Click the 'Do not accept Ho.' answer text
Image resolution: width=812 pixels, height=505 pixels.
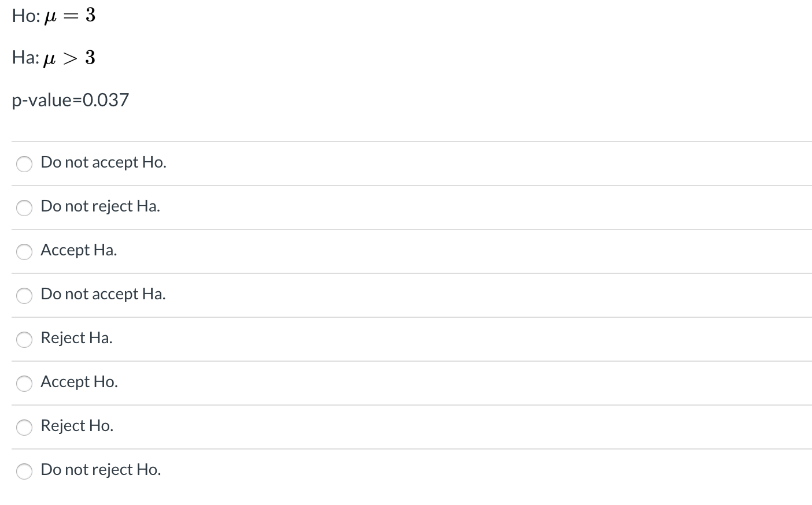coord(104,162)
